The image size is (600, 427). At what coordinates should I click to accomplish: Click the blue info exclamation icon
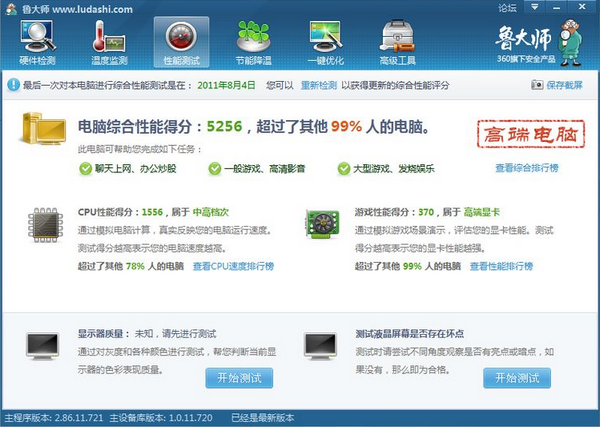[x=13, y=85]
